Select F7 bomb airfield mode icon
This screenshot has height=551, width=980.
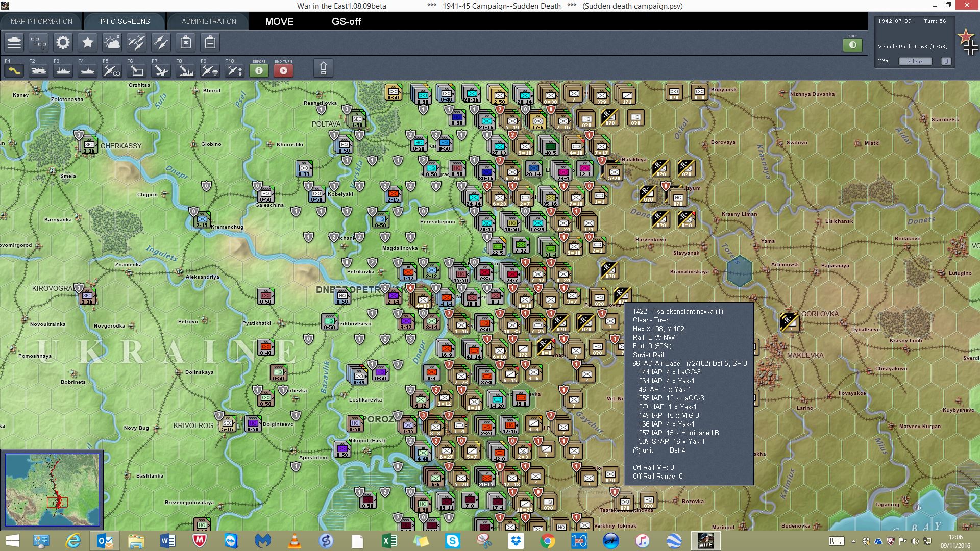tap(161, 70)
